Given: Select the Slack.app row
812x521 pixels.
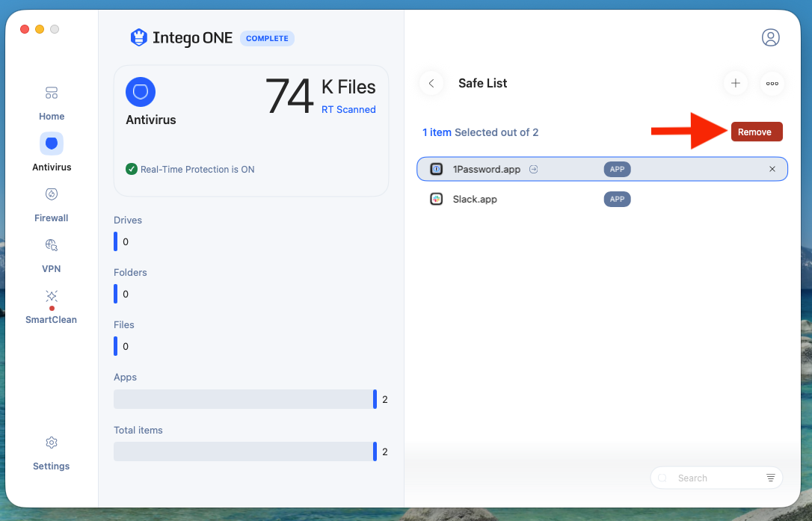Looking at the screenshot, I should click(602, 200).
